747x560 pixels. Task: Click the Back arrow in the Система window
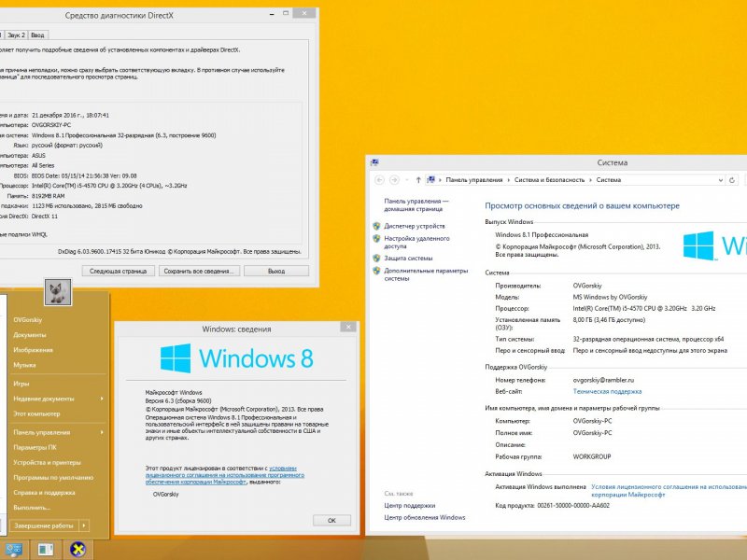tap(380, 180)
